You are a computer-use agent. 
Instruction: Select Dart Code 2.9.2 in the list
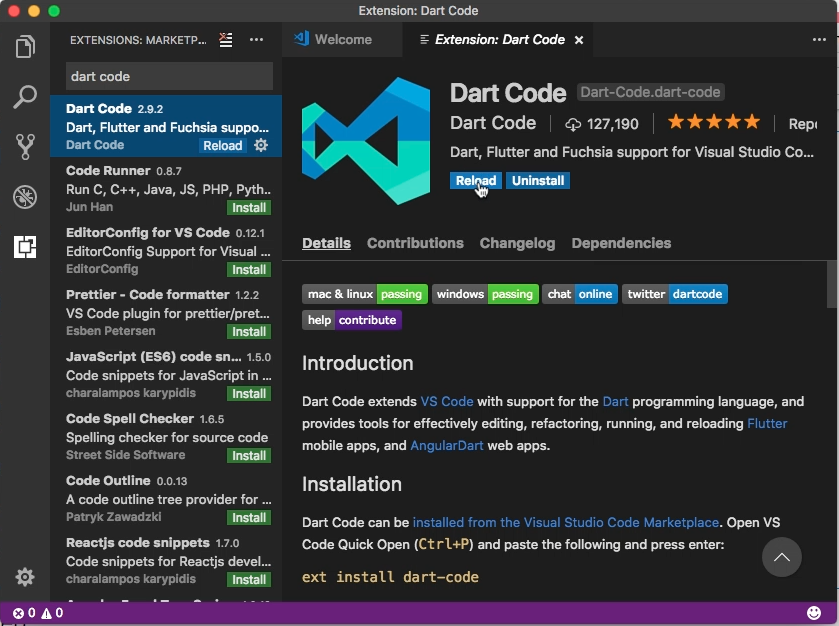tap(166, 126)
